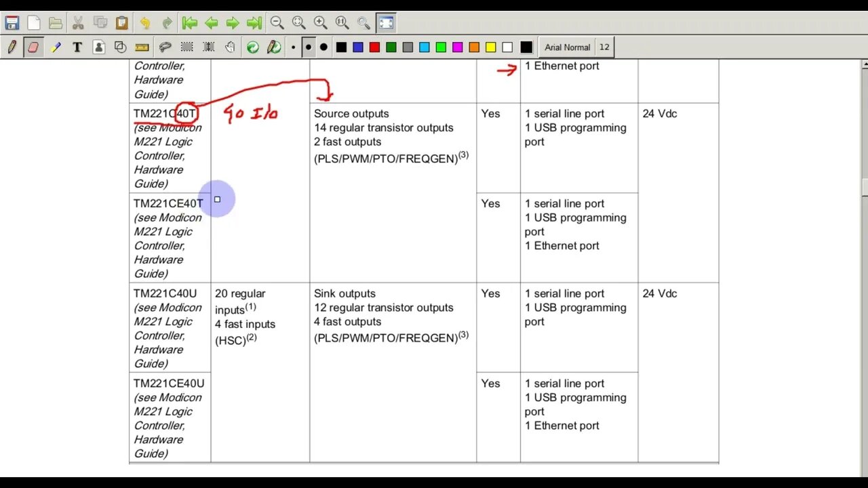Viewport: 868px width, 488px height.
Task: Click the '20 regular inputs' text
Action: coord(240,302)
